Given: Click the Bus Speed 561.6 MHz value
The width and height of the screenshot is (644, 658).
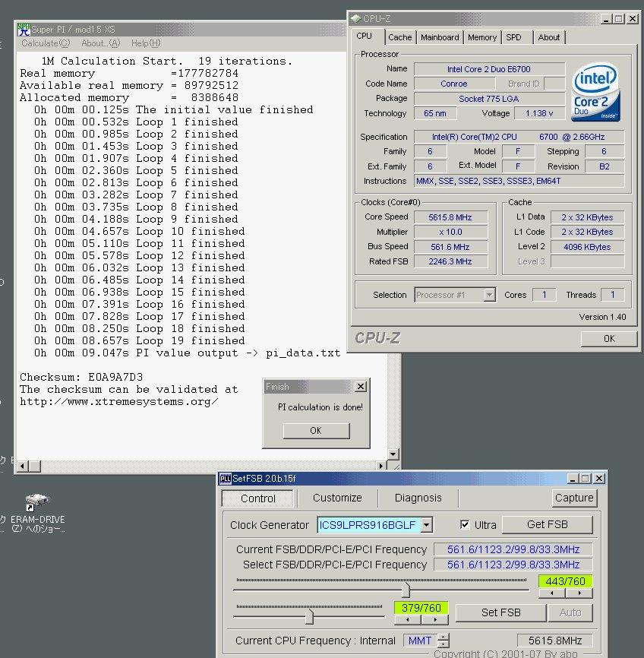Looking at the screenshot, I should 450,247.
